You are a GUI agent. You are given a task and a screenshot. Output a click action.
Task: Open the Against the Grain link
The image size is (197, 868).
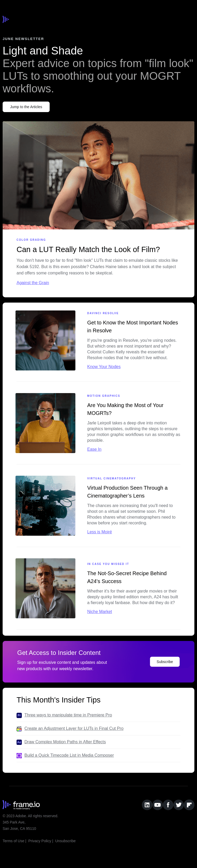[33, 283]
